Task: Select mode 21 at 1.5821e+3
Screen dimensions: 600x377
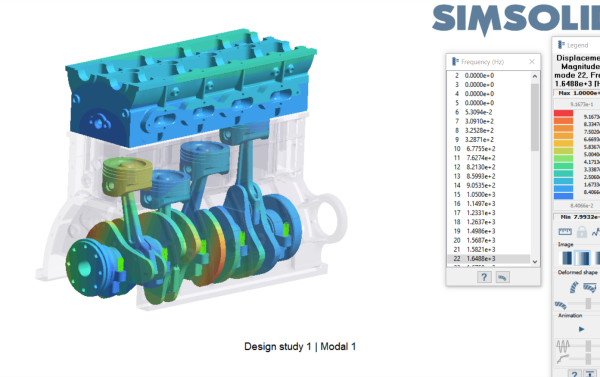Action: tap(489, 250)
